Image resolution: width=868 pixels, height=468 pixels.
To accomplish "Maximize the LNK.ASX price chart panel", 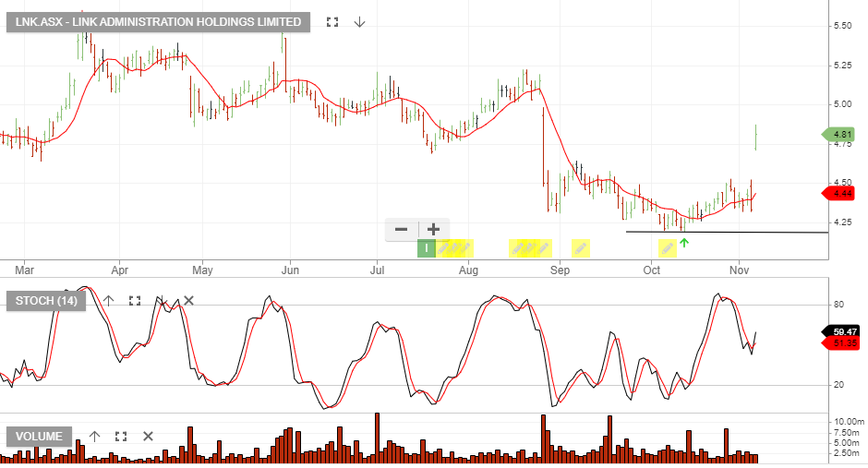I will coord(332,22).
